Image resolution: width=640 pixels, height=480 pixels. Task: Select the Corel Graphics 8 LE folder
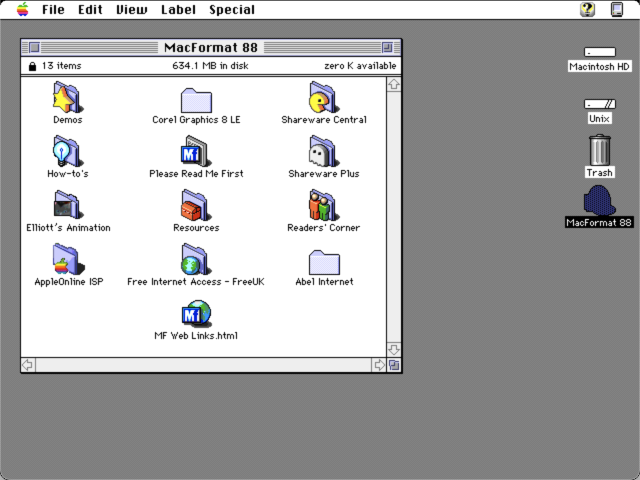[x=196, y=100]
